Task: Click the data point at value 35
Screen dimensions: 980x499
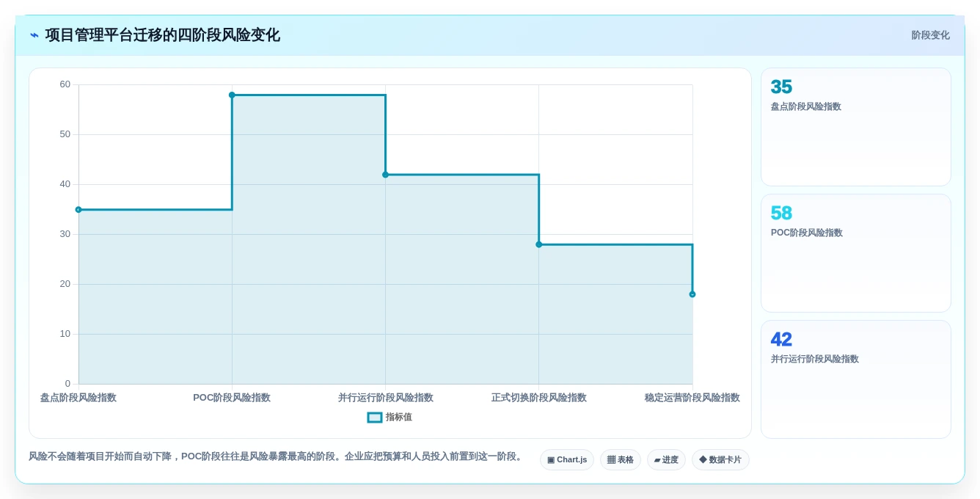Action: point(78,210)
